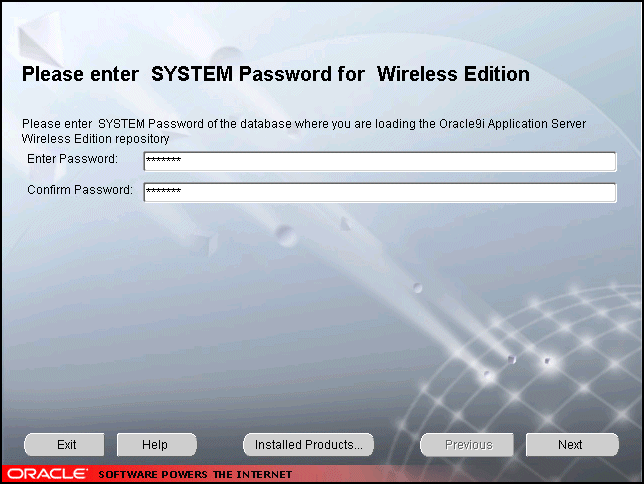Proceed with the Next button
644x484 pixels.
point(572,445)
